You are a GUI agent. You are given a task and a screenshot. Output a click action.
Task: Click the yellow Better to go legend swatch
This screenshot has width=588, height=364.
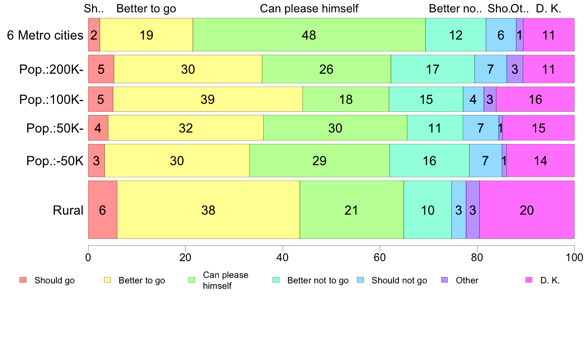tap(107, 280)
